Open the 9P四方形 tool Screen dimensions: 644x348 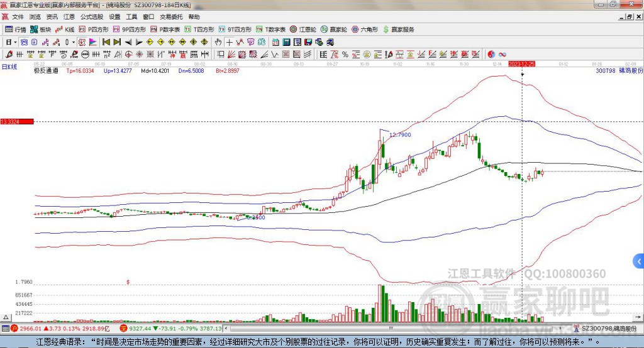(x=130, y=30)
